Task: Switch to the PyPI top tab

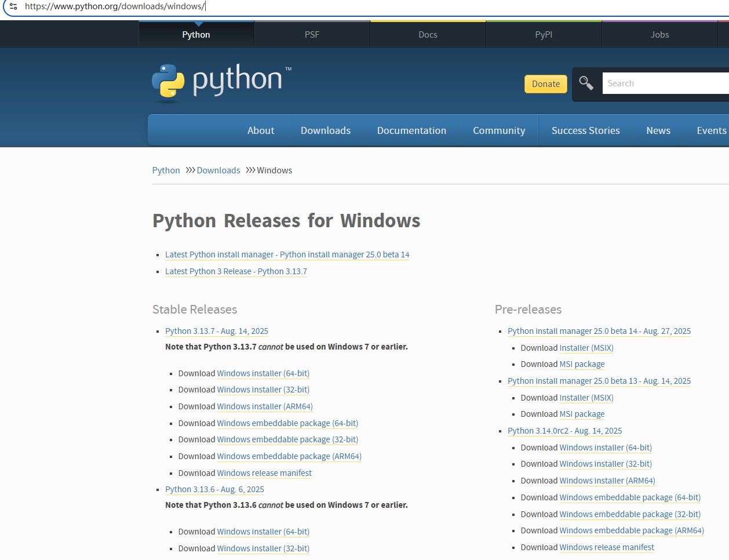Action: (544, 35)
